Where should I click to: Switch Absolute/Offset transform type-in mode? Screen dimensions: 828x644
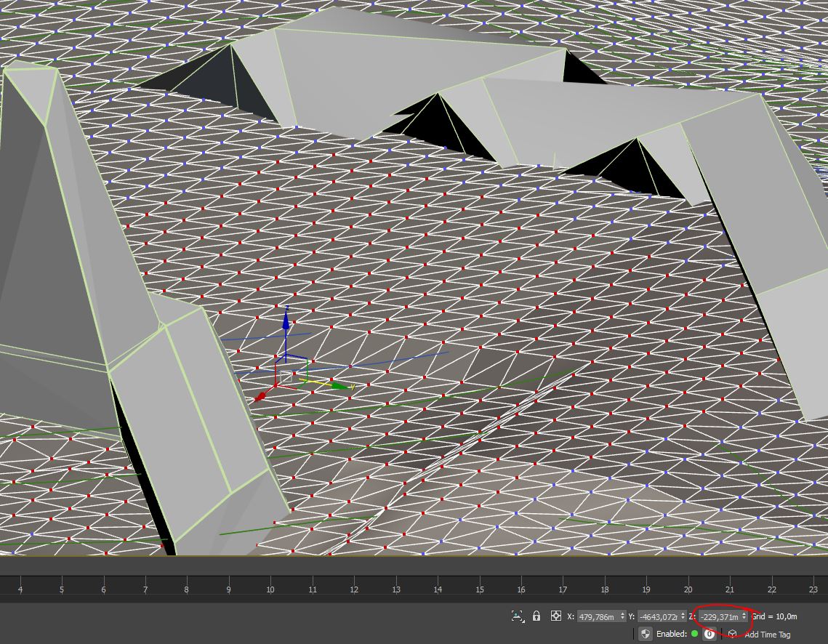(556, 616)
